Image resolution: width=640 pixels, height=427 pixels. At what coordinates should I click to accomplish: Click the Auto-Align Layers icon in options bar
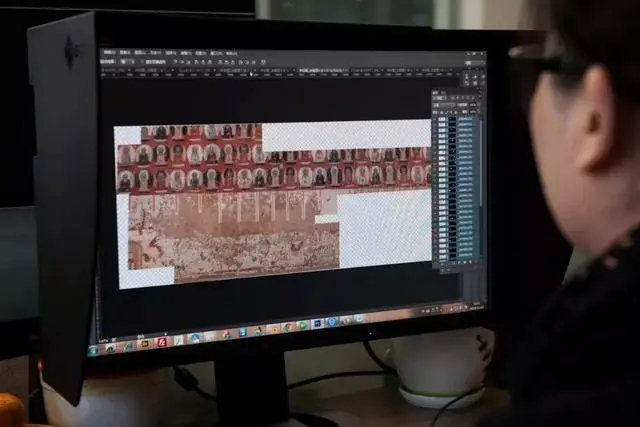coord(263,62)
